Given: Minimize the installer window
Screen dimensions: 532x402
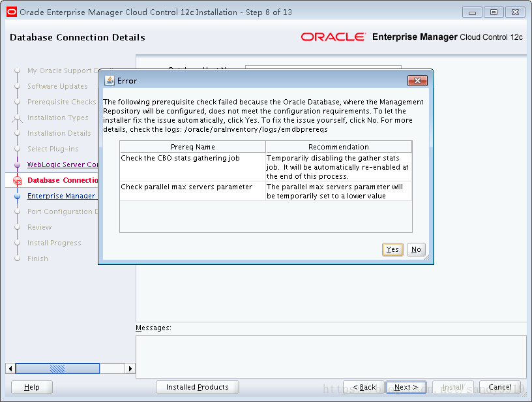Looking at the screenshot, I should pos(472,12).
